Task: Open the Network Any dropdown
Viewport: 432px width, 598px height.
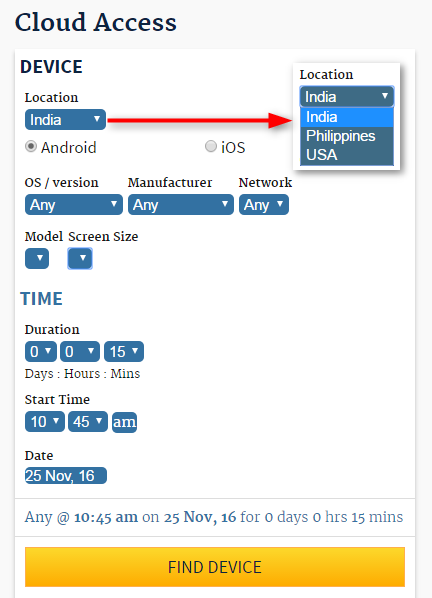Action: 264,205
